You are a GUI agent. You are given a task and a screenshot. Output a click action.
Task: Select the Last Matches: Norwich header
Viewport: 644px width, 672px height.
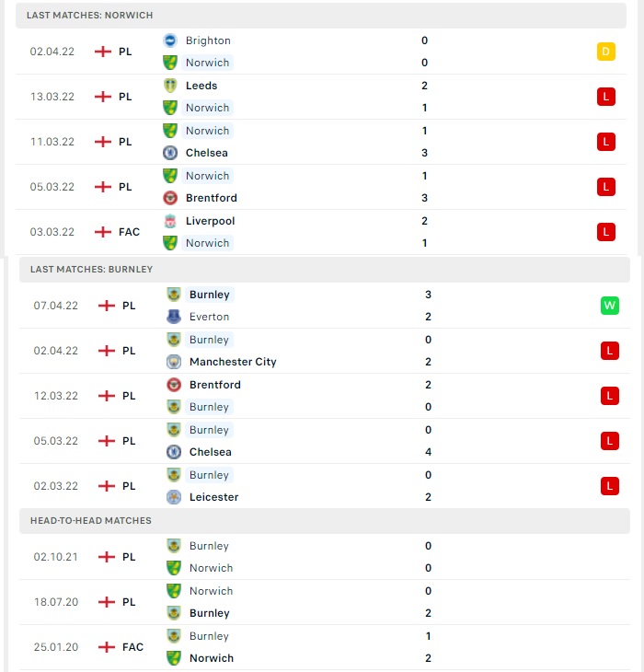321,16
